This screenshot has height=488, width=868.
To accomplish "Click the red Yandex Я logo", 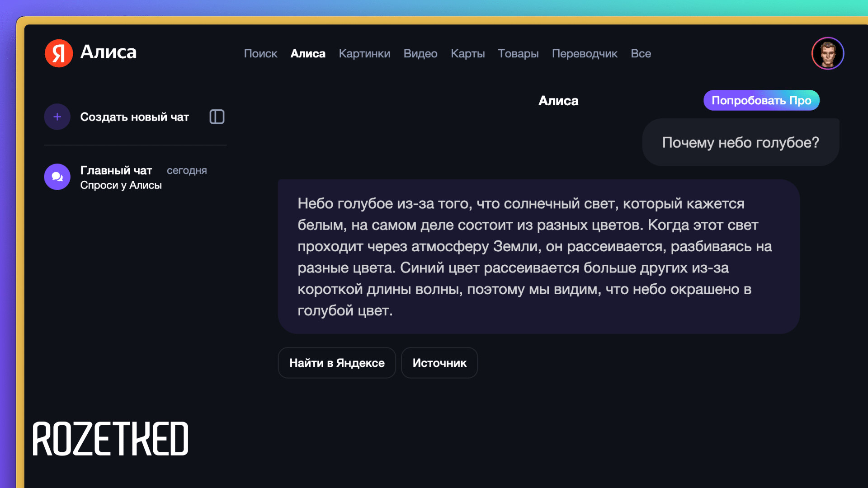I will click(x=59, y=53).
